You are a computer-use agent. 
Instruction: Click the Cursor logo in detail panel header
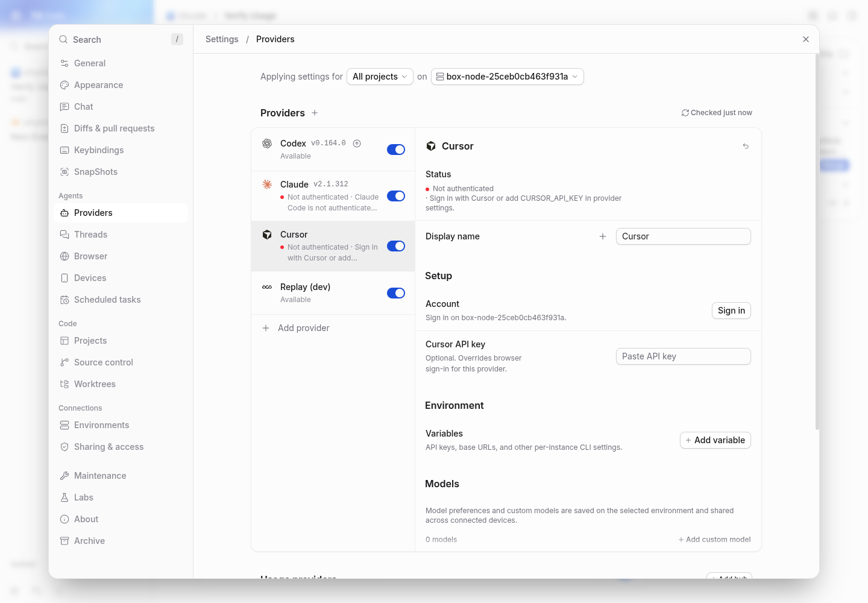431,146
